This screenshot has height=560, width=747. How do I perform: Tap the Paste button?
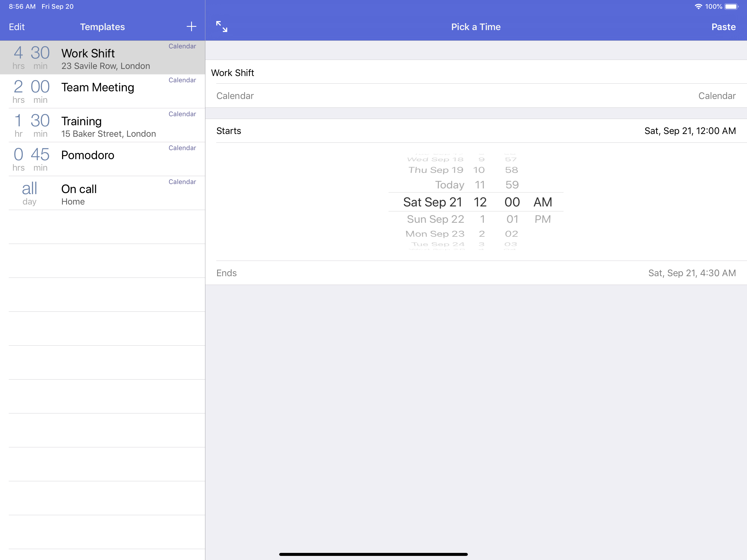coord(723,27)
